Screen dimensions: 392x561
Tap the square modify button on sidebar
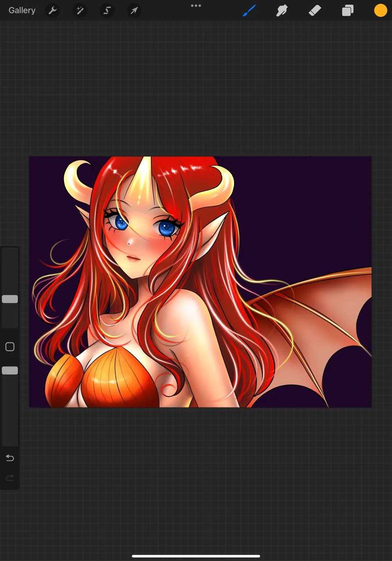[10, 347]
